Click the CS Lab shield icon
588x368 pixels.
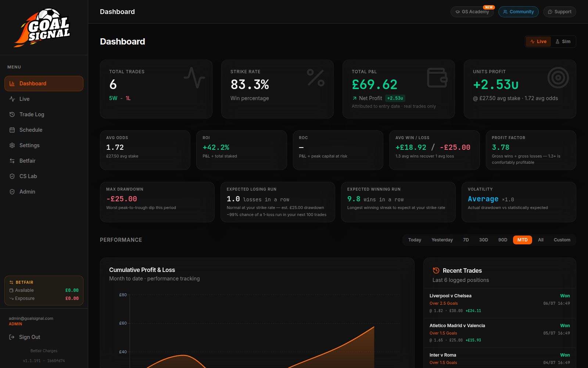pyautogui.click(x=12, y=176)
